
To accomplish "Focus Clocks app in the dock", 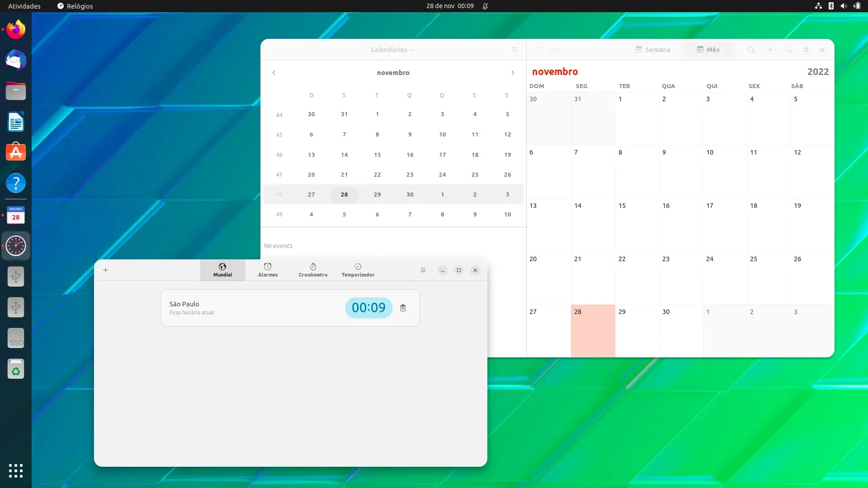I will click(x=16, y=246).
